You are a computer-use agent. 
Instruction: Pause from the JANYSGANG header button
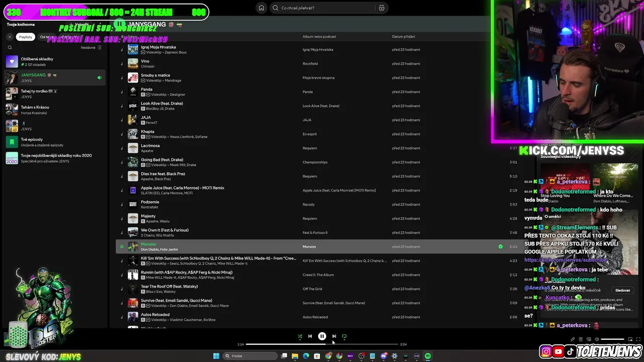119,24
